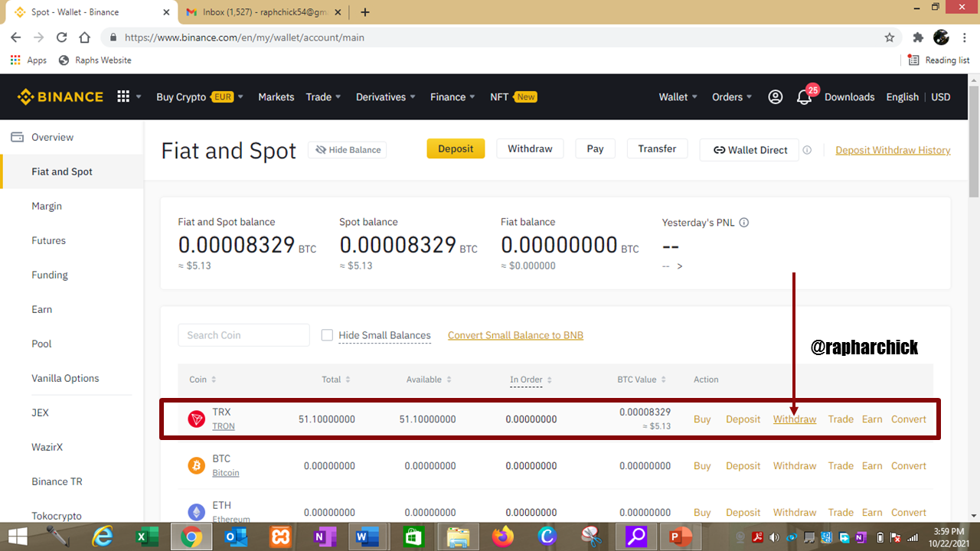Open a new browser tab
The height and width of the screenshot is (551, 980).
(365, 12)
